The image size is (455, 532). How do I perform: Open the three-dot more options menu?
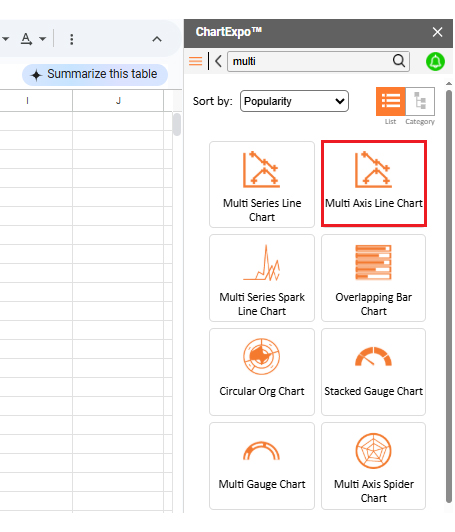(72, 39)
